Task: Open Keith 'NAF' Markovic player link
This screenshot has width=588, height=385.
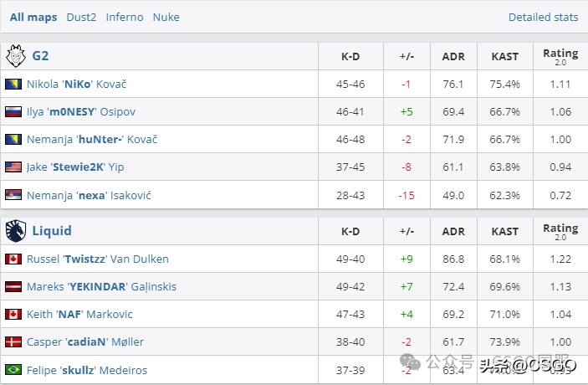Action: [79, 314]
